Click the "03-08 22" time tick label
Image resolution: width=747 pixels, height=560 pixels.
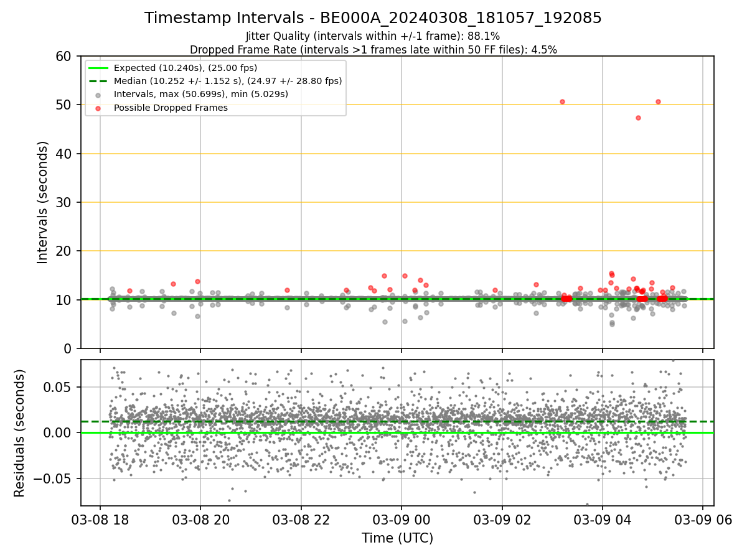301,520
